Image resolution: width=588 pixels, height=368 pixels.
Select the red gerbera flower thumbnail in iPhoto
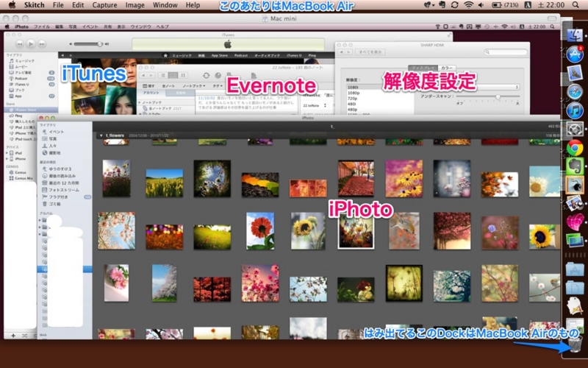[x=260, y=231]
